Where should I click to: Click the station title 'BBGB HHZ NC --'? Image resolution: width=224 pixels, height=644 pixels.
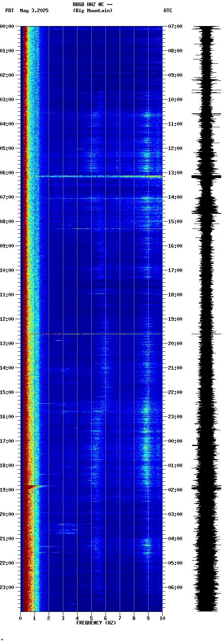(x=93, y=4)
